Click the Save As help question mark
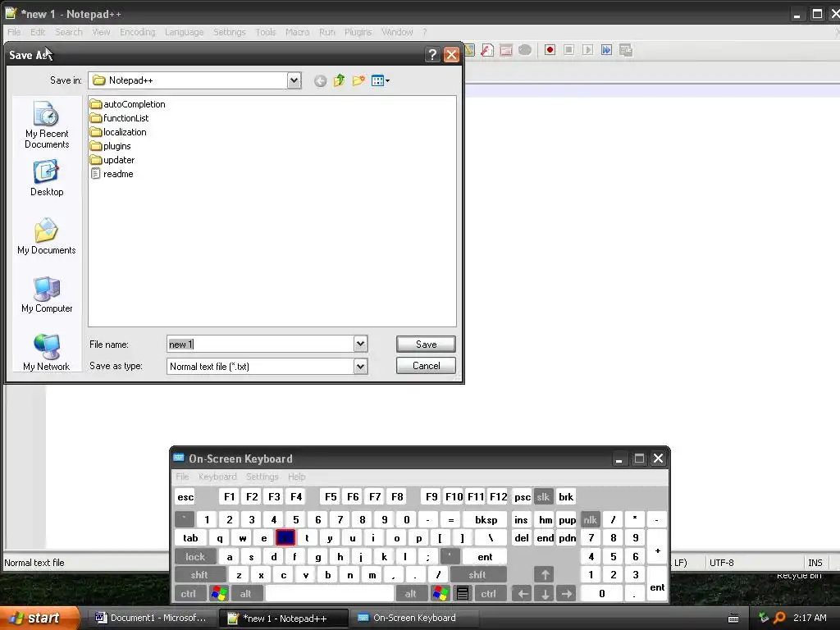Viewport: 840px width, 630px height. pyautogui.click(x=432, y=54)
